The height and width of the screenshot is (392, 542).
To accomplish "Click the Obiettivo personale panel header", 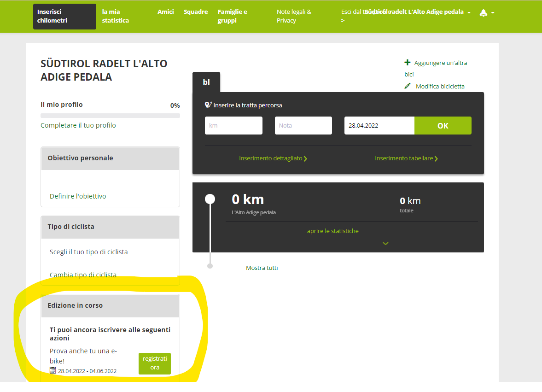I will (x=110, y=158).
